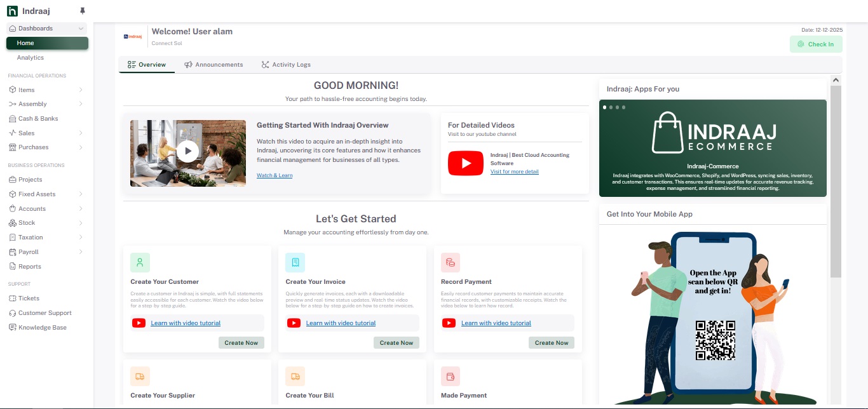Open the Activity Logs tab
Image resolution: width=868 pixels, height=409 pixels.
click(286, 65)
